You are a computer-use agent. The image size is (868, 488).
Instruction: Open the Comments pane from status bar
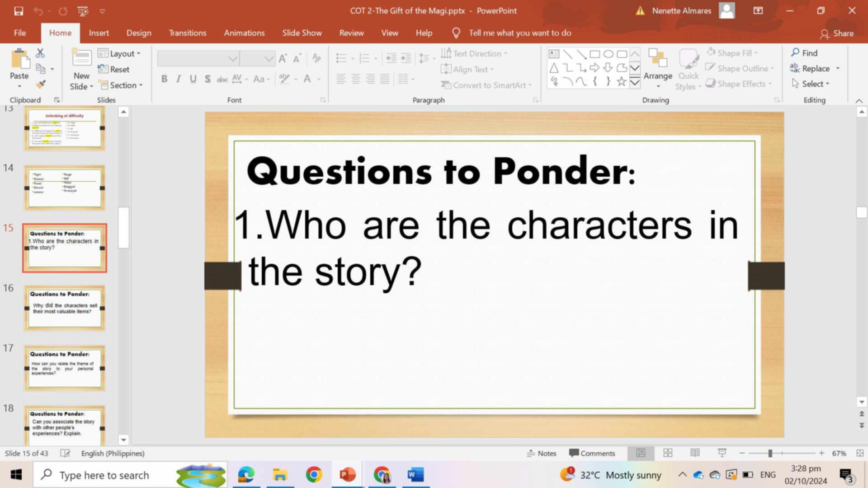592,453
